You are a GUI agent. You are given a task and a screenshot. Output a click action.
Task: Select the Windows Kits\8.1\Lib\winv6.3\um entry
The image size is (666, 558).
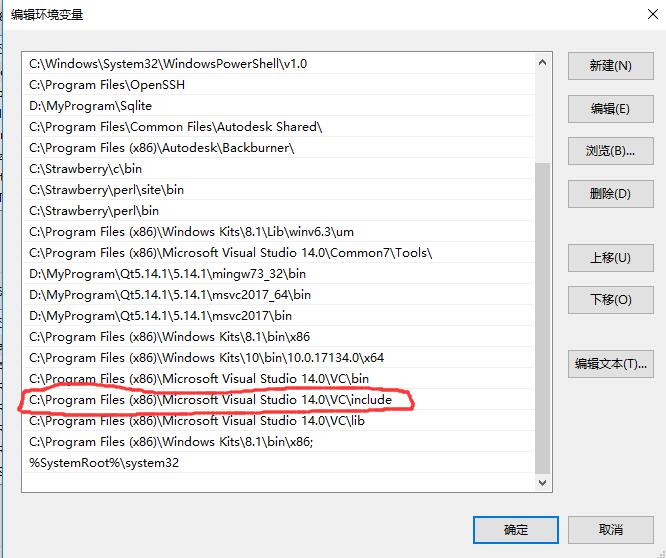[x=279, y=232]
